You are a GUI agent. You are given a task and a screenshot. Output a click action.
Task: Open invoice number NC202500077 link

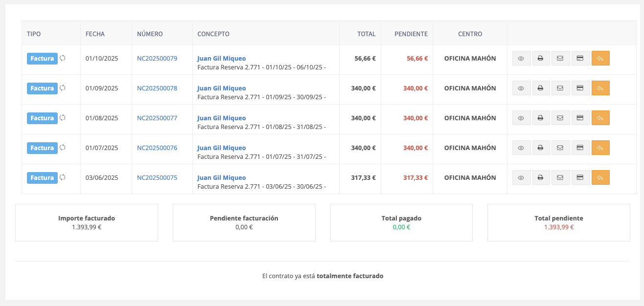pos(157,118)
